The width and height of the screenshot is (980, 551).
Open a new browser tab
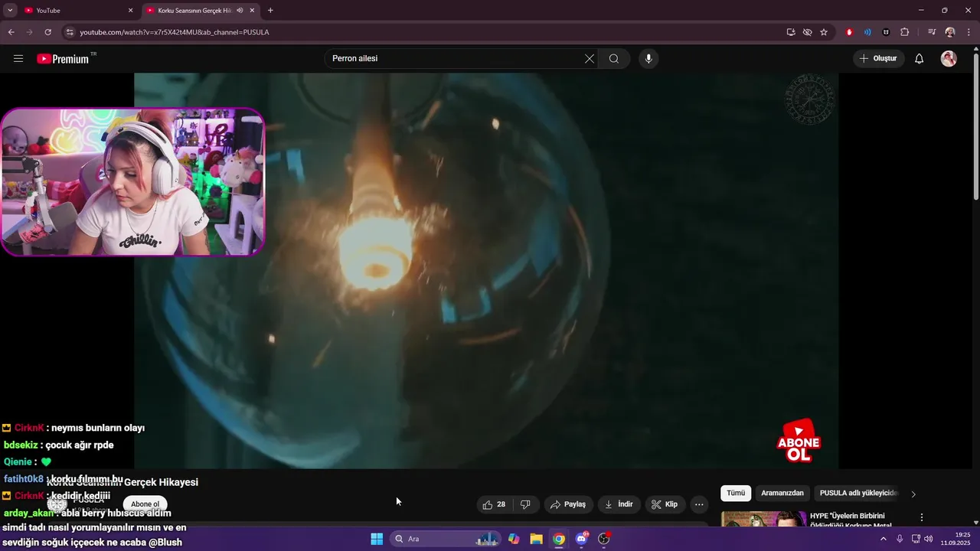270,10
